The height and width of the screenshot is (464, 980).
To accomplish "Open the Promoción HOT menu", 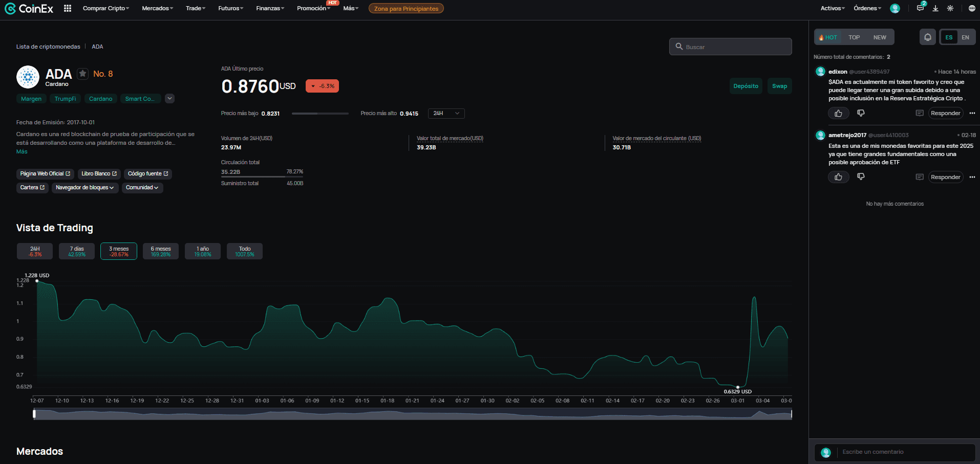I will [314, 8].
